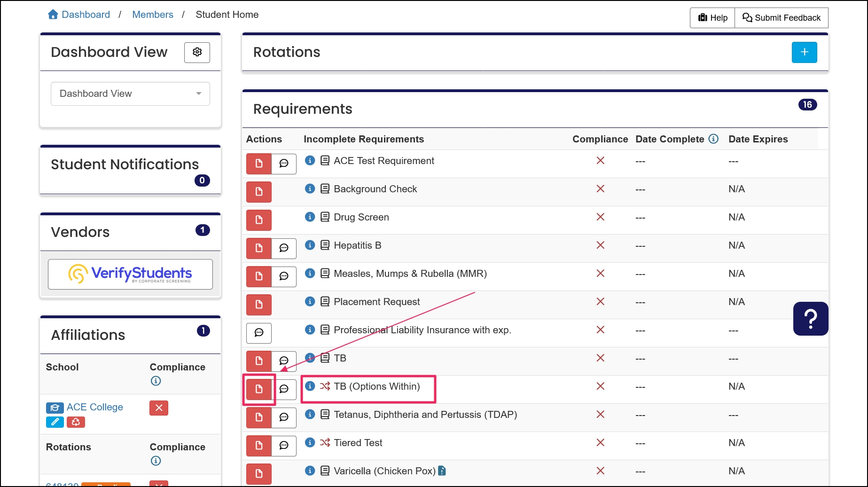Viewport: 868px width, 487px height.
Task: Click the shuffle icon beside Tiered Test
Action: (324, 442)
